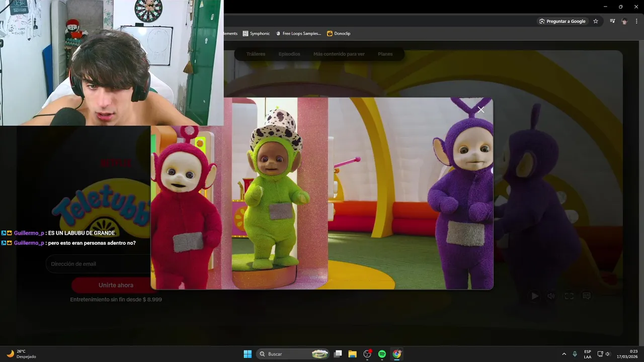Open subtitles options on trailer player
The width and height of the screenshot is (644, 362).
587,296
